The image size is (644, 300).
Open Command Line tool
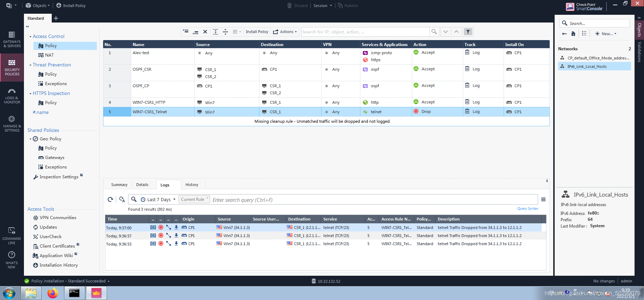click(x=12, y=236)
